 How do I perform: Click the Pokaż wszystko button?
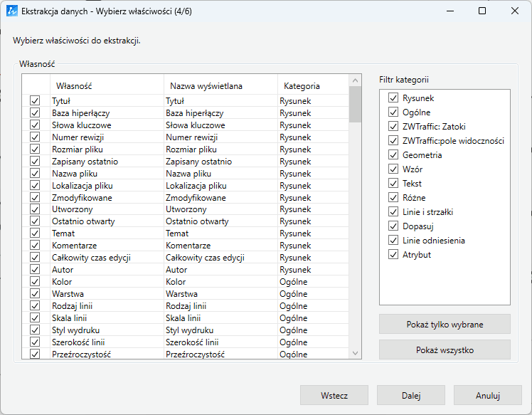point(445,350)
